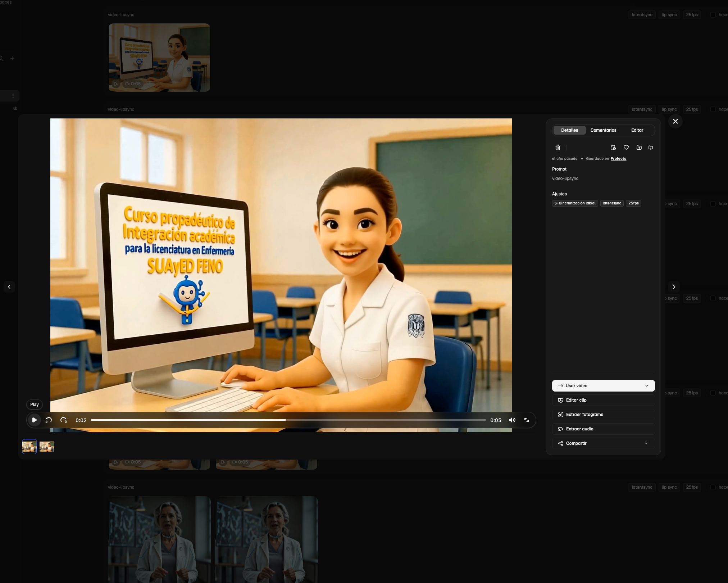Skip back 5 seconds

click(49, 420)
